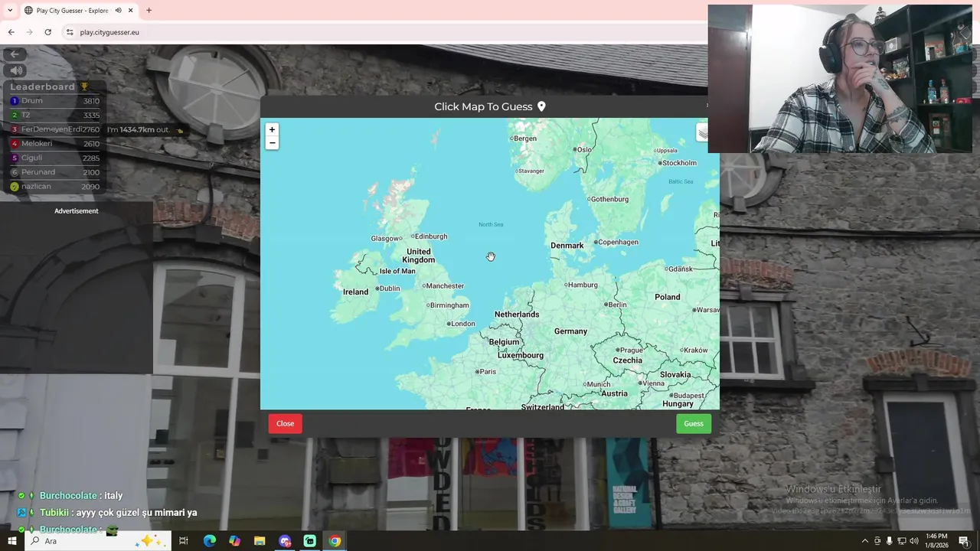Click Manchester on the map
980x551 pixels.
pyautogui.click(x=442, y=286)
